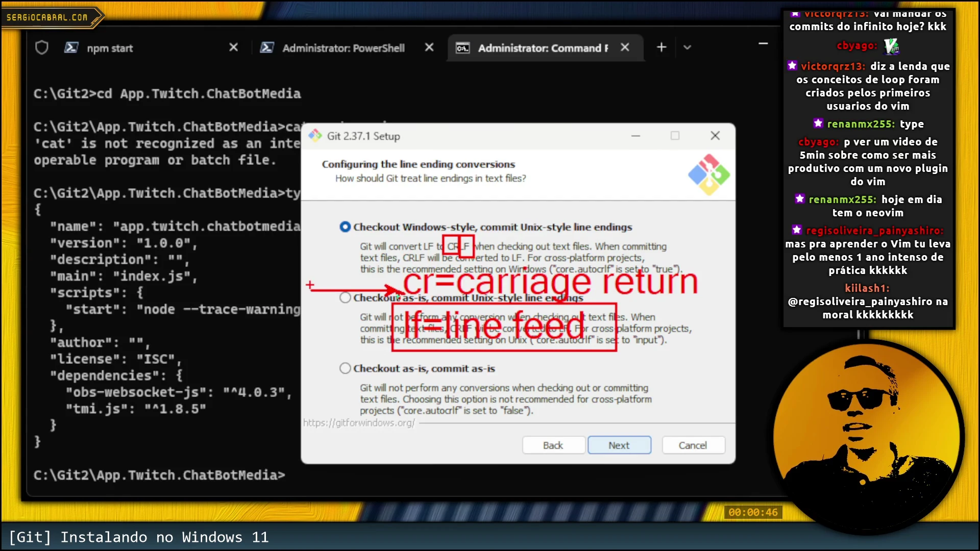Click the Next button in Git Setup
Screen dimensions: 980x551
(619, 445)
